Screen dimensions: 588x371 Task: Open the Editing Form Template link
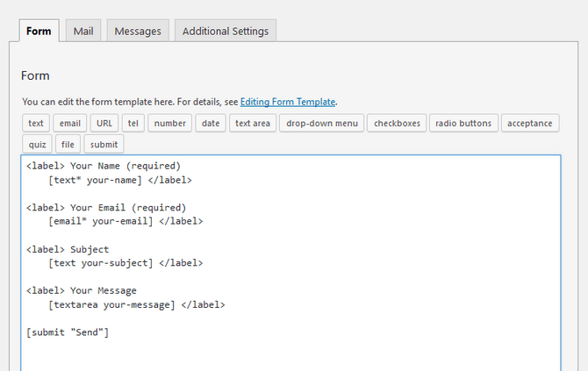(x=288, y=102)
